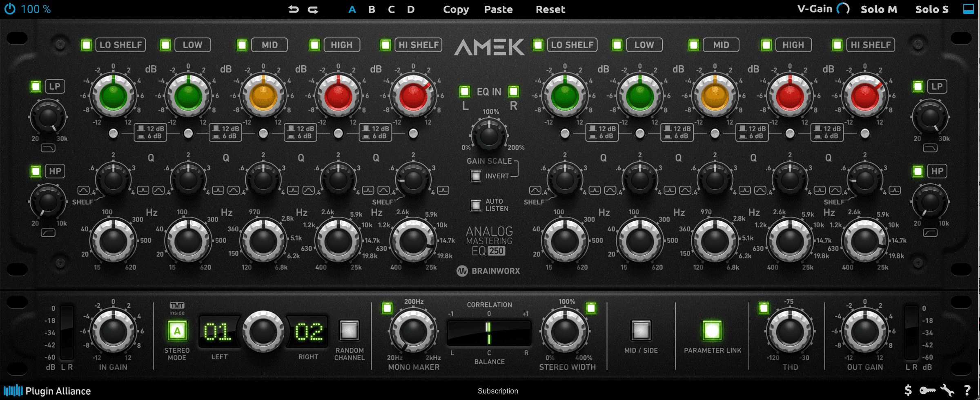Click the left LO SHELF green gain knob
Viewport: 980px width, 400px height.
click(113, 97)
